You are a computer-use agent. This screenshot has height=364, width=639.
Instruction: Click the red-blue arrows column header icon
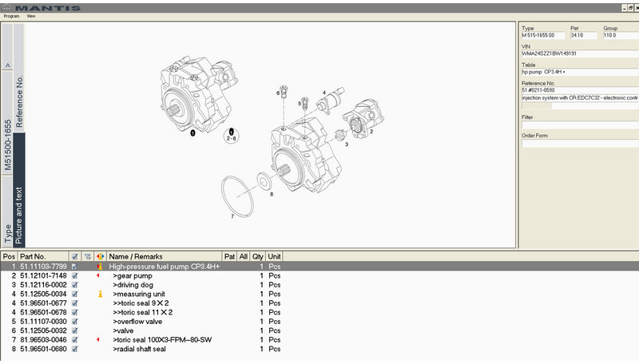click(100, 256)
